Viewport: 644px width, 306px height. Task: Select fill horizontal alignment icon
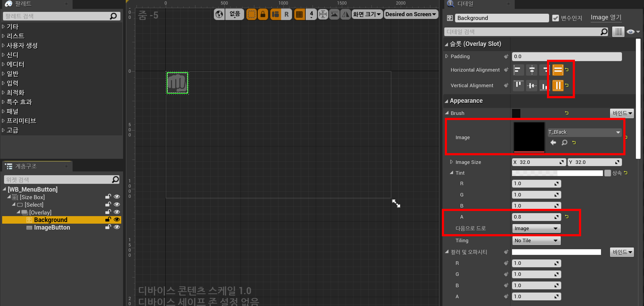[558, 70]
